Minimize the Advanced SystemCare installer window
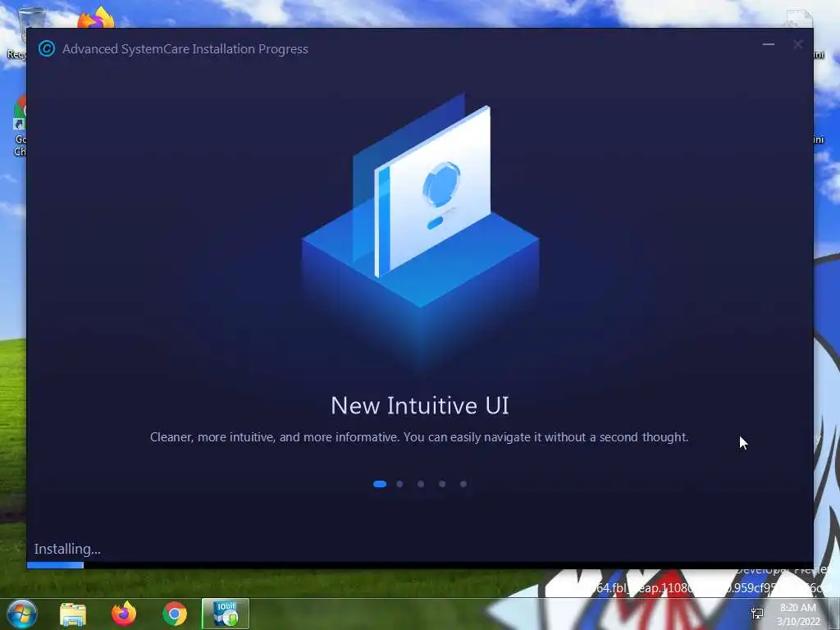 (768, 44)
